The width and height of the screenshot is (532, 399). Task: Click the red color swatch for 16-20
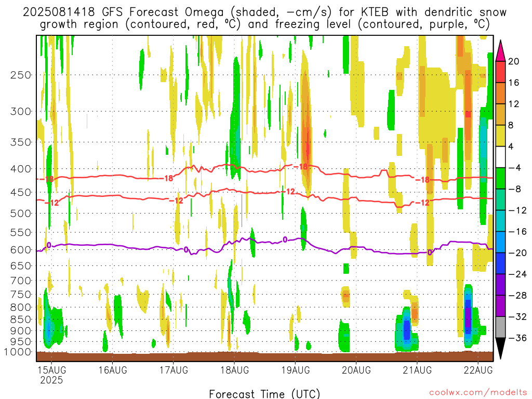pos(500,72)
